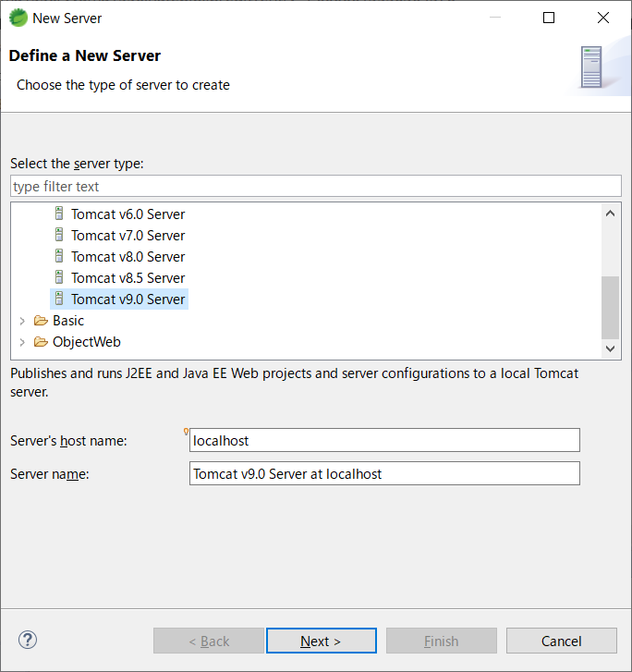Viewport: 632px width, 672px height.
Task: Click the disabled Finish button
Action: tap(442, 641)
